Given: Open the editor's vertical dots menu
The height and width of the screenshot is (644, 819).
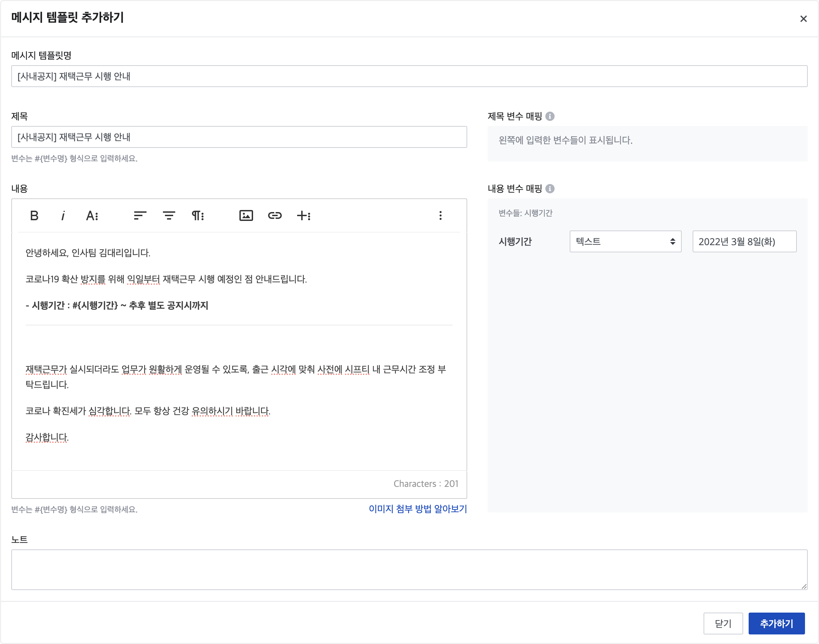Looking at the screenshot, I should 440,216.
